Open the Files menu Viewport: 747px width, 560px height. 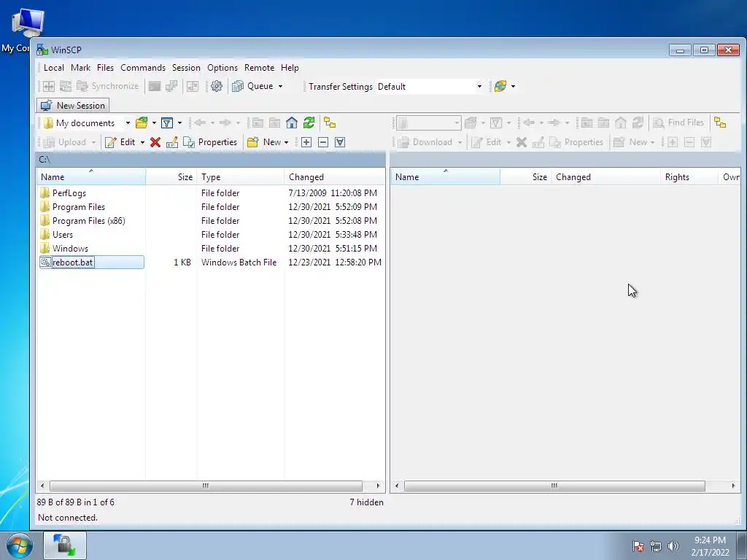[105, 68]
